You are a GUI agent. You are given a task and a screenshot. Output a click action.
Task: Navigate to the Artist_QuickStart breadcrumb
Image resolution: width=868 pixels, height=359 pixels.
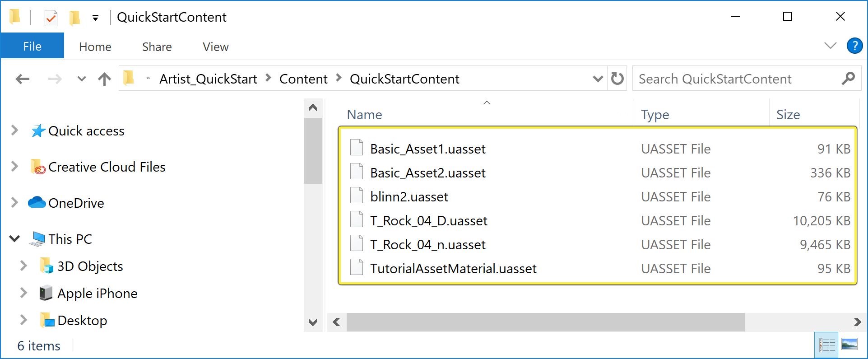tap(208, 79)
